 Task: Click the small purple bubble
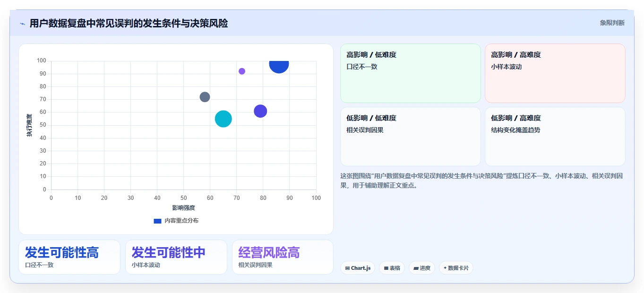pyautogui.click(x=242, y=71)
